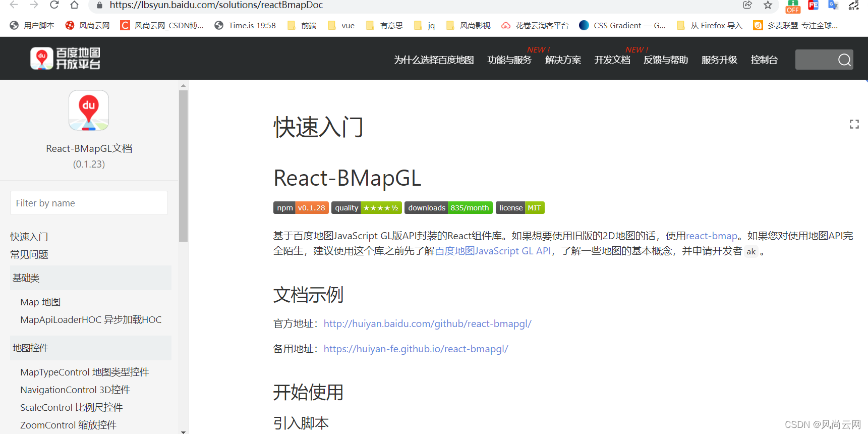
Task: Click the downloads 835/month badge
Action: point(448,208)
